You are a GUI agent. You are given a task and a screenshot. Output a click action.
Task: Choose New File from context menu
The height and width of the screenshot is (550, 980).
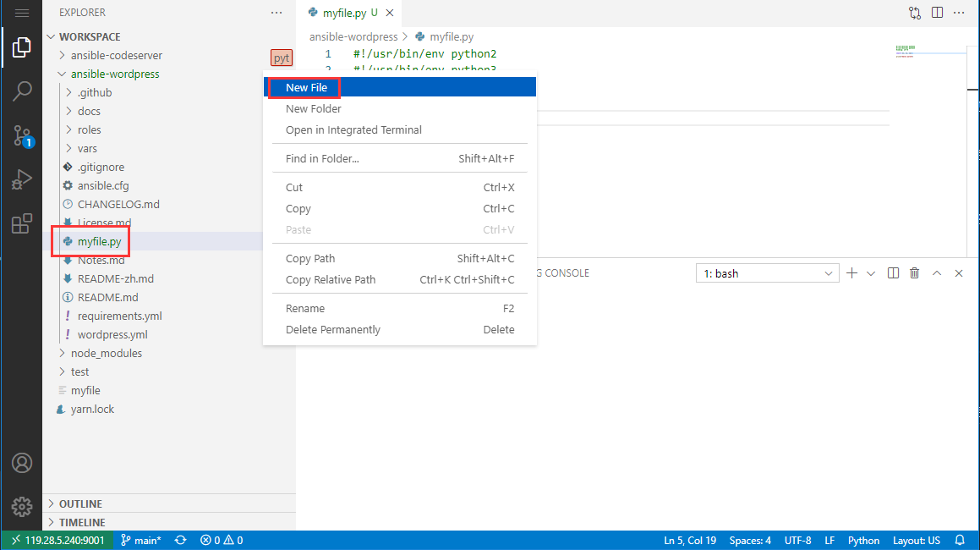coord(306,87)
